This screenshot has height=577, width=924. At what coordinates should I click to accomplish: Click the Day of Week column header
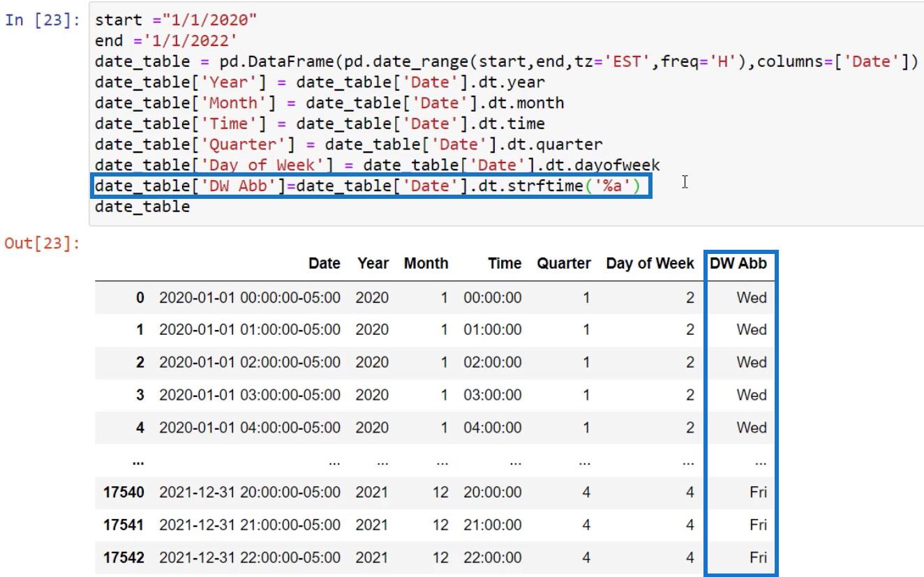pyautogui.click(x=650, y=264)
